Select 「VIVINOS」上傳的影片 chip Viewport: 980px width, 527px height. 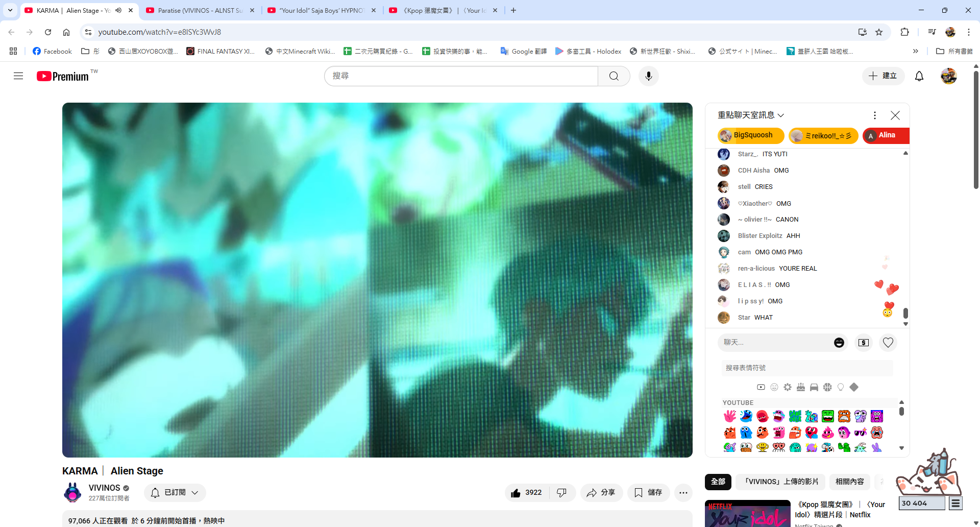coord(780,482)
